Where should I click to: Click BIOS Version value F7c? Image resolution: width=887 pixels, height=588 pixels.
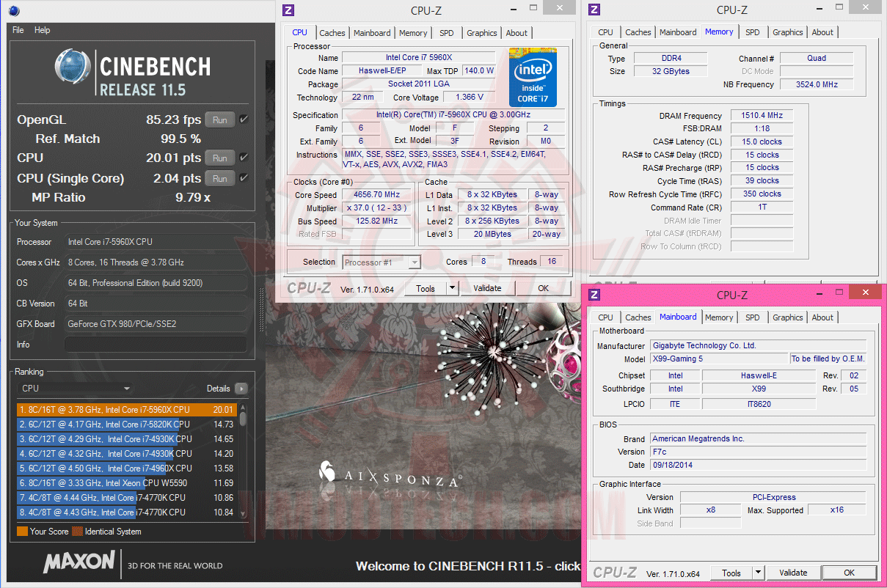(x=758, y=452)
